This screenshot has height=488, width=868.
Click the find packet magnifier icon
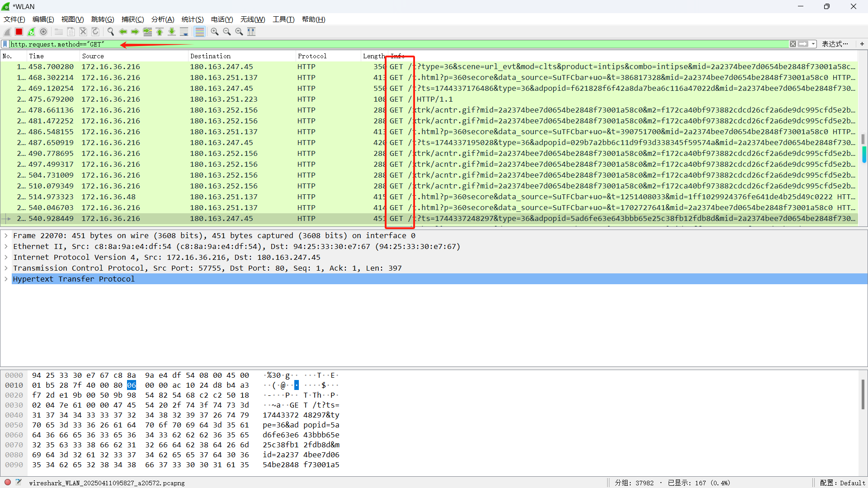click(110, 32)
